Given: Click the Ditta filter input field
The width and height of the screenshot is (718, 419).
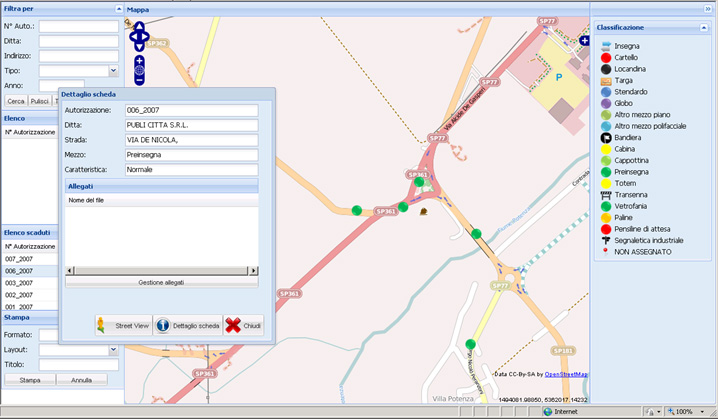Looking at the screenshot, I should point(79,41).
